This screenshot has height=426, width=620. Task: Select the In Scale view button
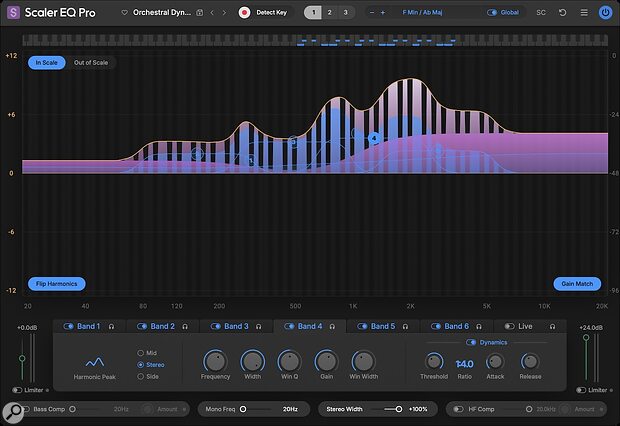coord(46,62)
